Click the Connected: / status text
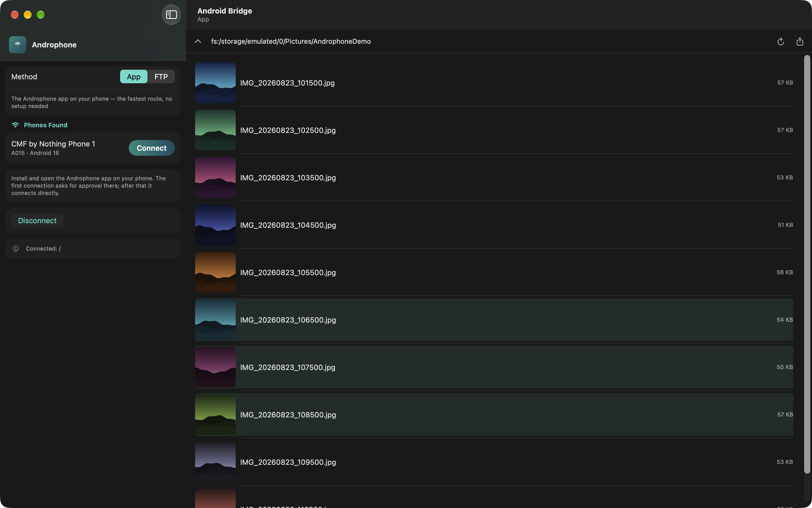The height and width of the screenshot is (508, 812). (43, 249)
